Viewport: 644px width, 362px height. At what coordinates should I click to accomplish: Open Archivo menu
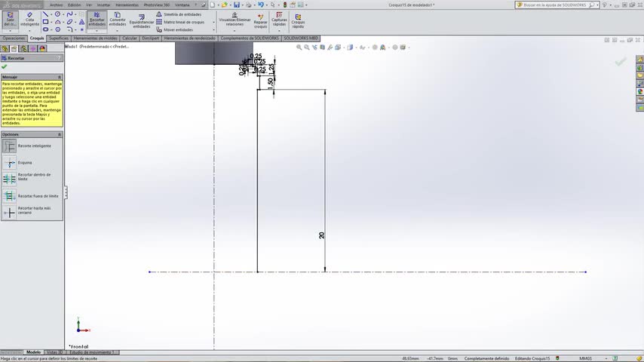(x=56, y=5)
